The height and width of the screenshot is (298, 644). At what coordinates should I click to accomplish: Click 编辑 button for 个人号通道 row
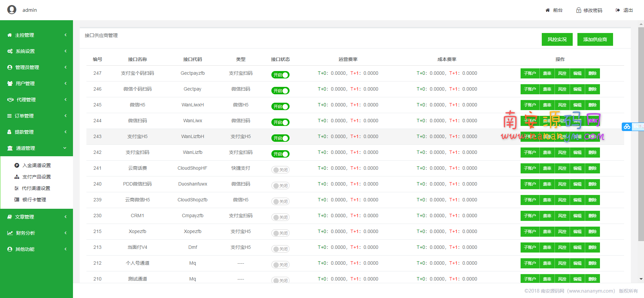pyautogui.click(x=577, y=263)
